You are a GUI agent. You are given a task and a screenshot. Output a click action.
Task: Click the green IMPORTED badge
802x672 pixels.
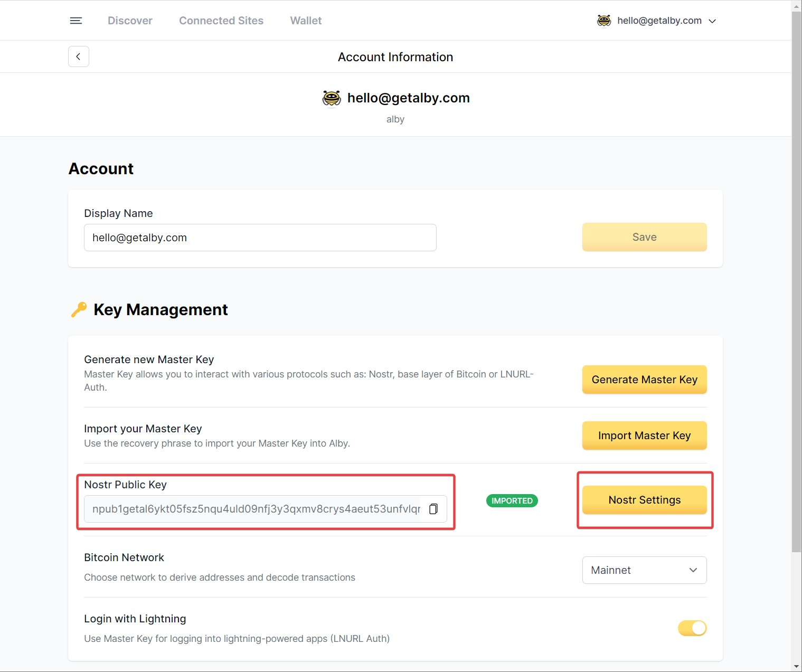coord(512,500)
